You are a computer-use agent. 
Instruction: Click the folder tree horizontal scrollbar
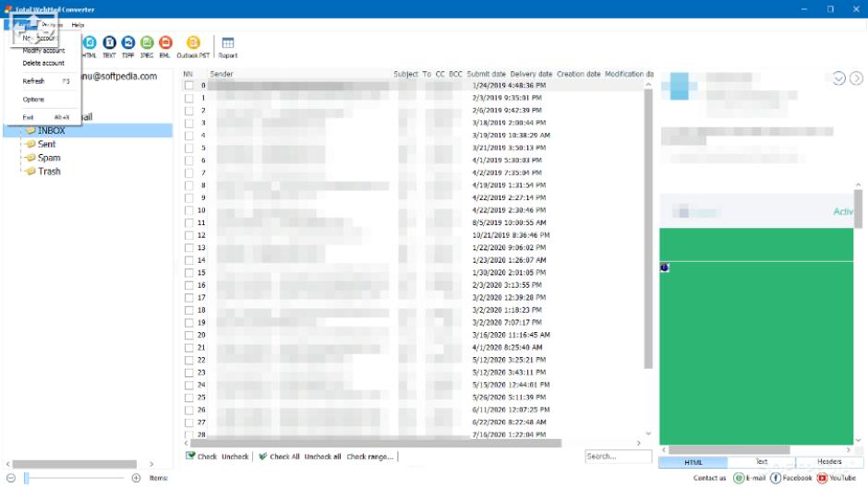(74, 464)
